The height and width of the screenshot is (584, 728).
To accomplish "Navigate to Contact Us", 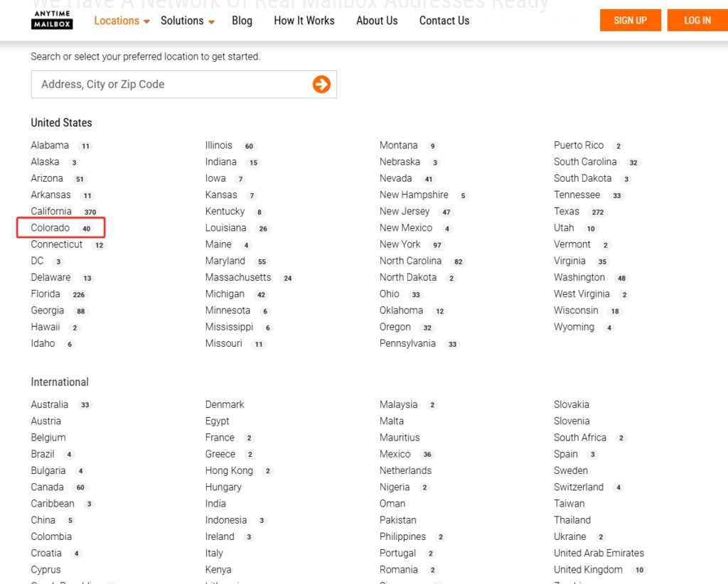I will [x=444, y=21].
